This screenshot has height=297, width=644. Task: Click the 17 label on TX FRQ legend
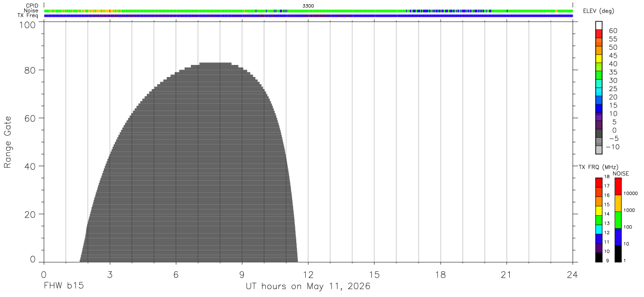tap(606, 186)
